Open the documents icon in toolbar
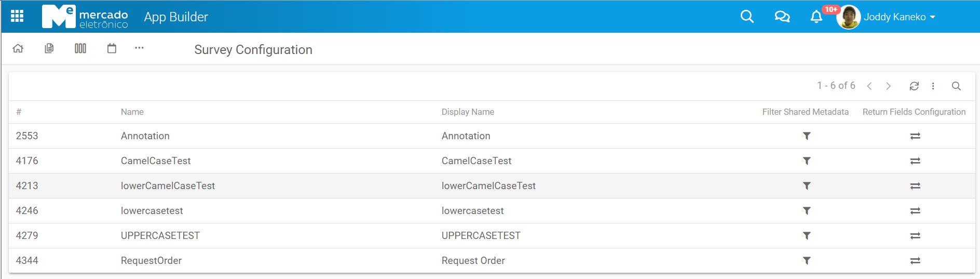 pos(49,48)
